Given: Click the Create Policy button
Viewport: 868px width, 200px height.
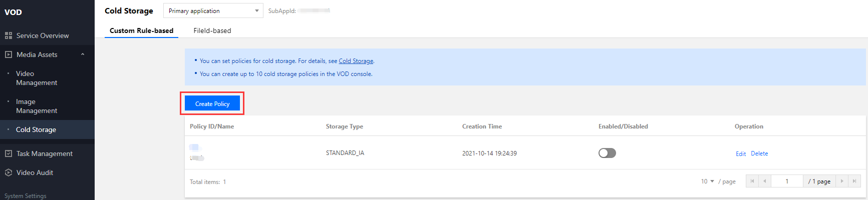Looking at the screenshot, I should click(x=212, y=103).
